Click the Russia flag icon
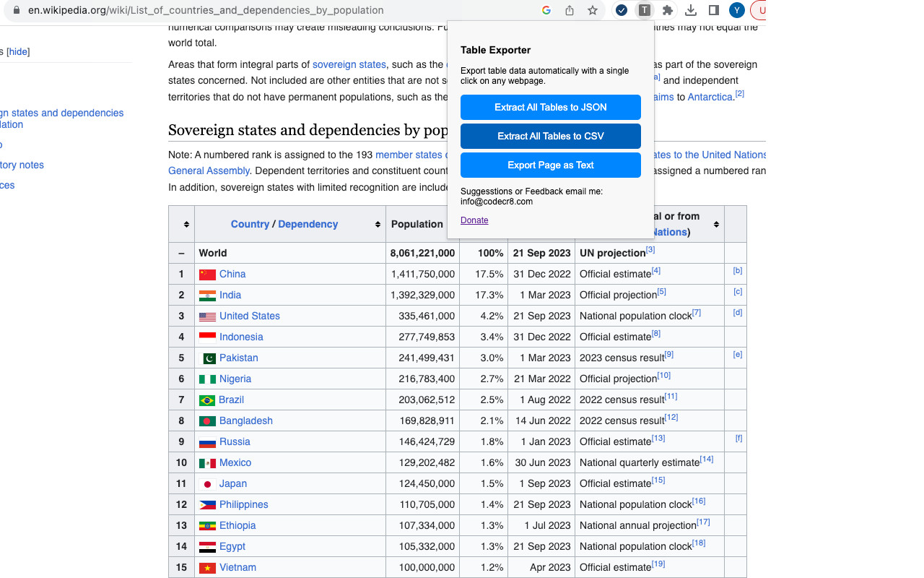The image size is (924, 578). pyautogui.click(x=207, y=442)
